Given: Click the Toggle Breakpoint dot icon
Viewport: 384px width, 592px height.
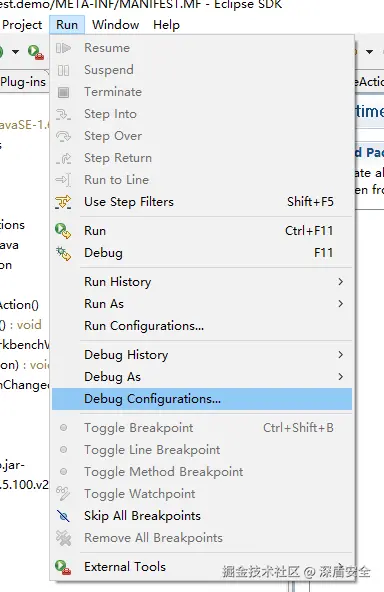Looking at the screenshot, I should (x=63, y=428).
